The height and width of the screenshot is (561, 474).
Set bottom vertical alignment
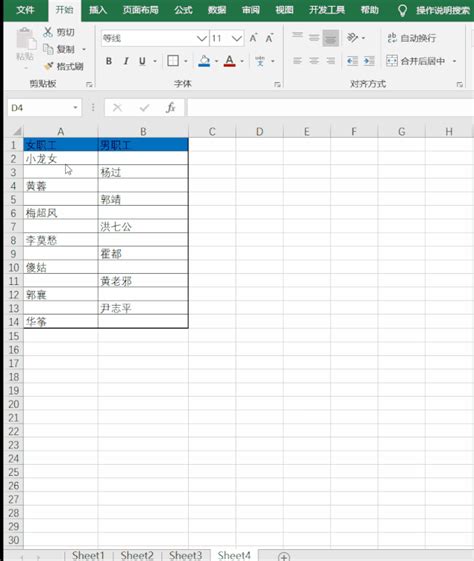tap(331, 38)
